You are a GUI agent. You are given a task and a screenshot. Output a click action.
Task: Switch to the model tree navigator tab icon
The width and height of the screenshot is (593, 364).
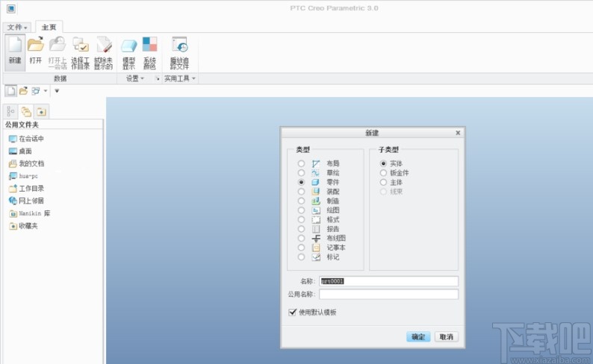coord(10,111)
